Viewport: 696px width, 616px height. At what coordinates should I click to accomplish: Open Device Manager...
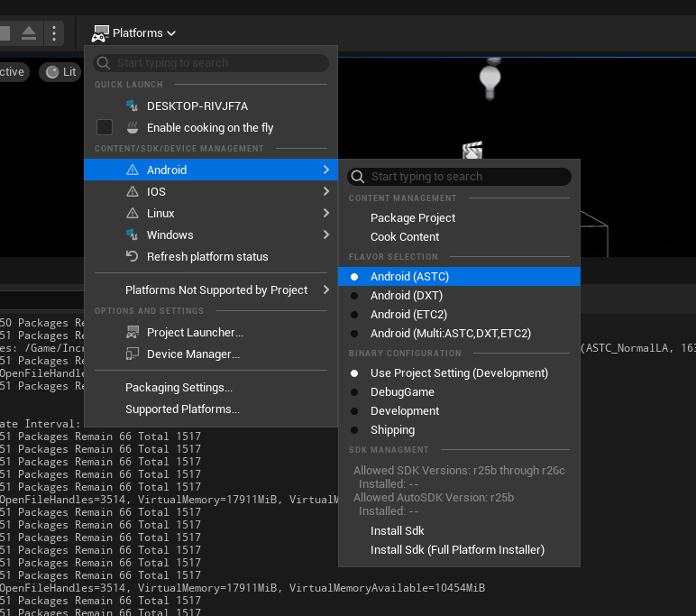(x=211, y=354)
